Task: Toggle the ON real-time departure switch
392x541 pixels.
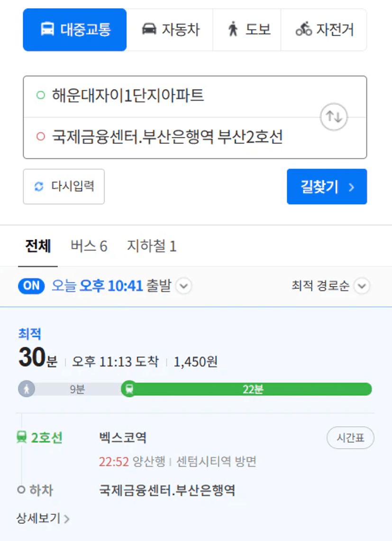Action: pyautogui.click(x=31, y=286)
